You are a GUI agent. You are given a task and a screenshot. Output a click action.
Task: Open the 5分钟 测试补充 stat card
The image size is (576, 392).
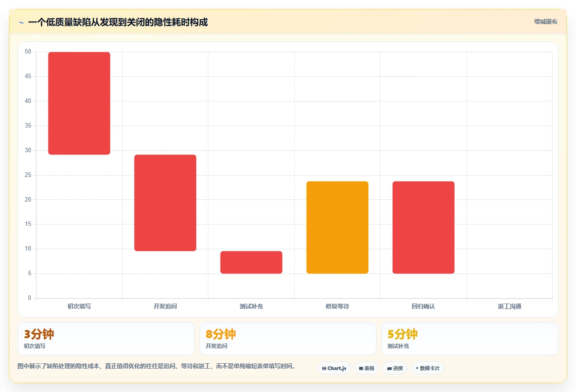[x=470, y=339]
